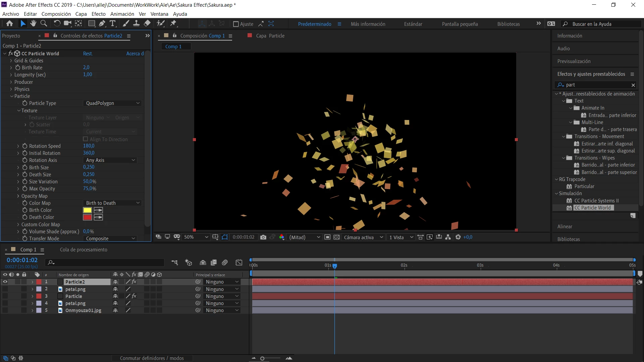
Task: Select the Eraser tool
Action: (147, 23)
